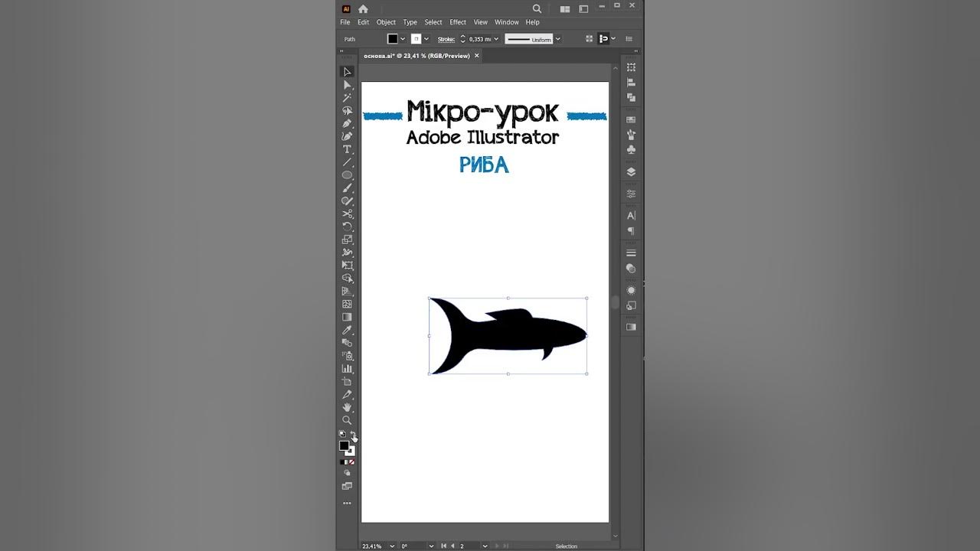Open the search magnifier in title bar

pyautogui.click(x=537, y=9)
